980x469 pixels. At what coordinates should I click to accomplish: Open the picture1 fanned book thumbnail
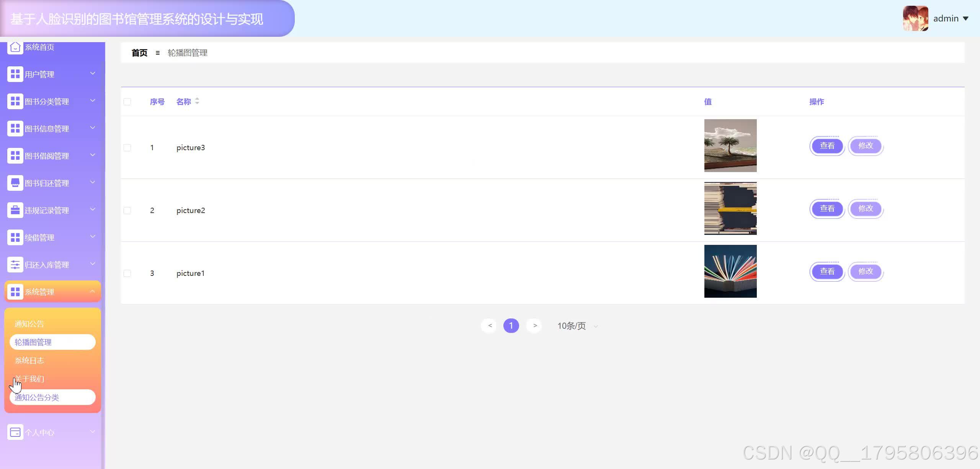click(730, 271)
